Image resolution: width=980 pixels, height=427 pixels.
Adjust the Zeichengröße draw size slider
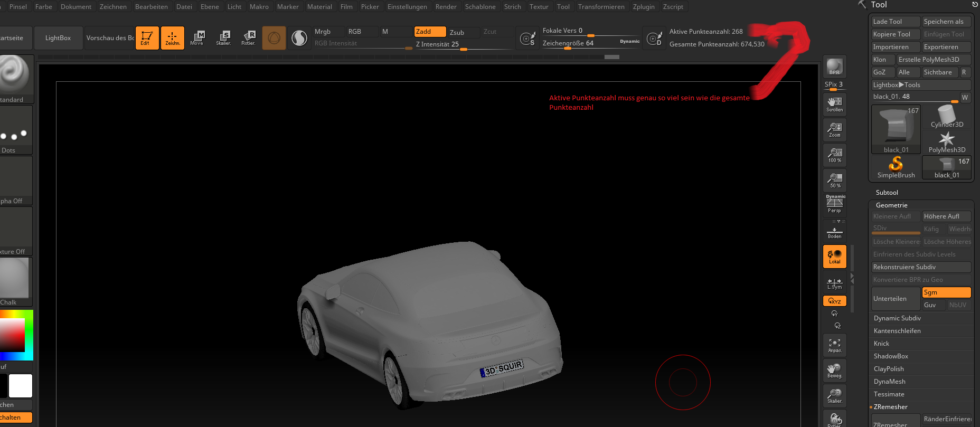(591, 43)
